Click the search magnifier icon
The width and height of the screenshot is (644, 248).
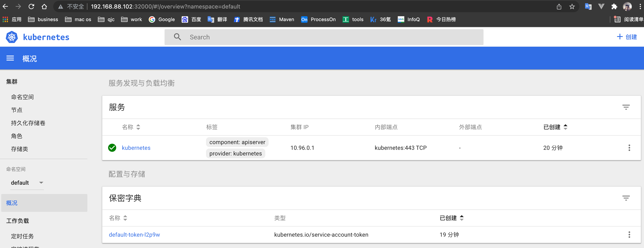(178, 37)
